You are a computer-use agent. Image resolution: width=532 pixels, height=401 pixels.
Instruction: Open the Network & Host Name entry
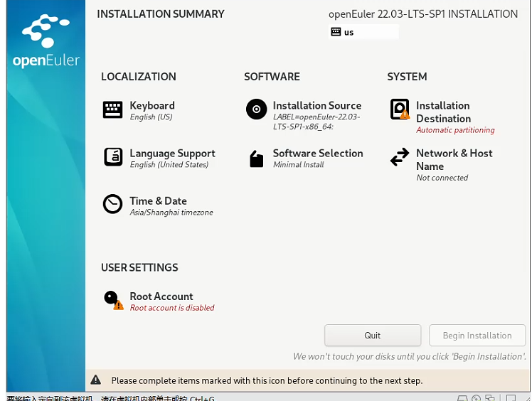[x=441, y=165]
